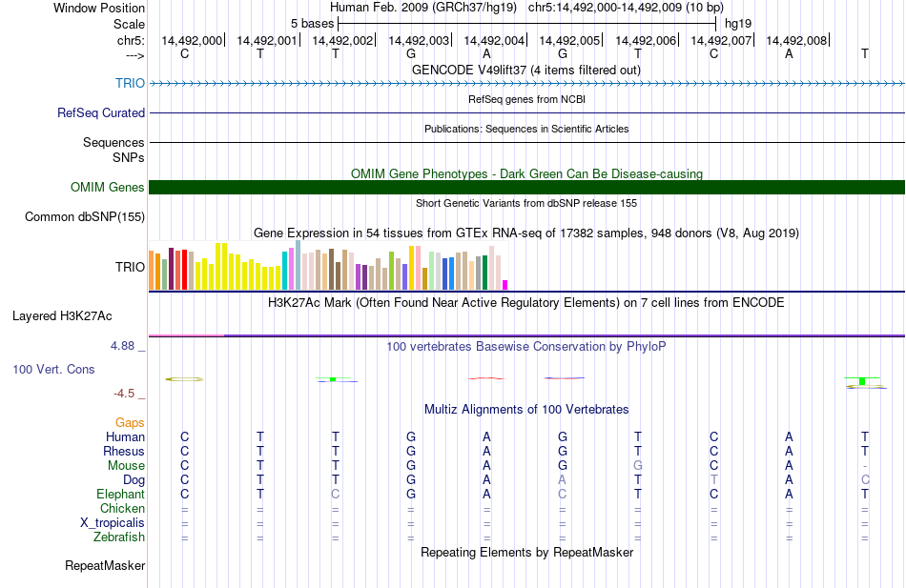This screenshot has height=588, width=906.
Task: Select the Dog species label
Action: tap(134, 480)
